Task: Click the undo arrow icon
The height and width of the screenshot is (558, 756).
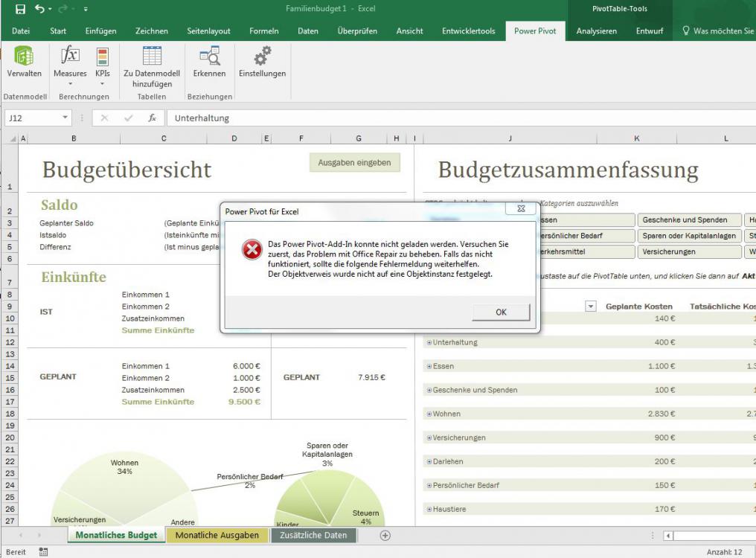Action: pyautogui.click(x=39, y=9)
